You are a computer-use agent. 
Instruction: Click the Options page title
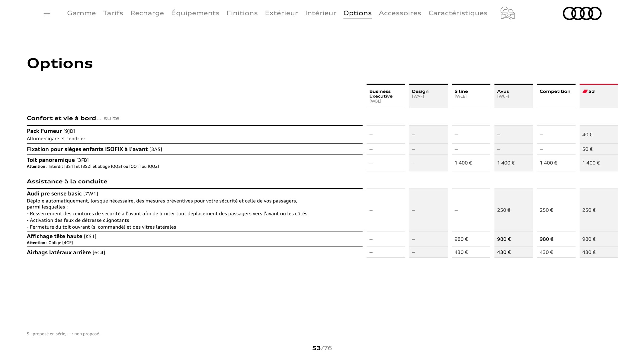coord(60,63)
